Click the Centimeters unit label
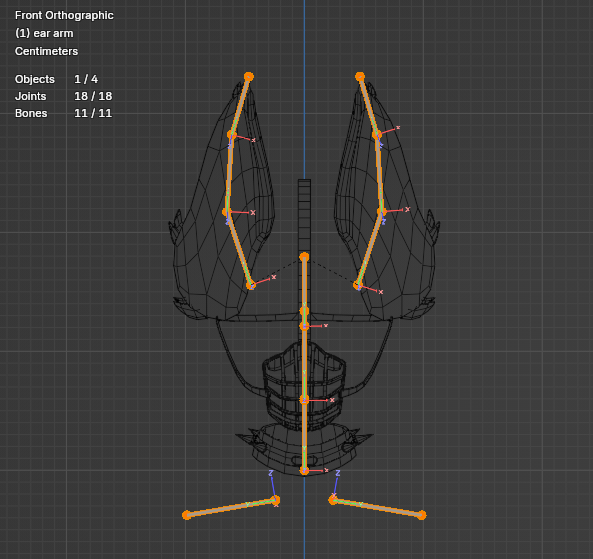This screenshot has width=593, height=559. pyautogui.click(x=46, y=51)
